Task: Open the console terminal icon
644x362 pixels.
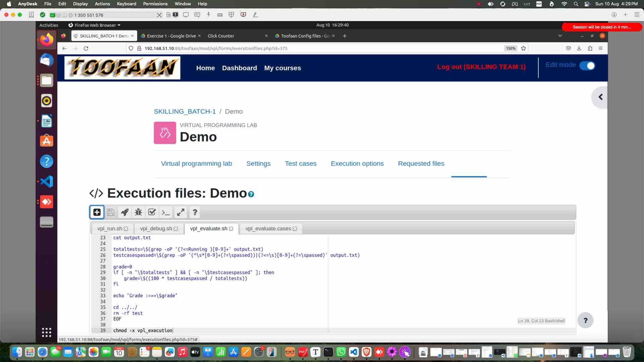Action: (x=165, y=212)
